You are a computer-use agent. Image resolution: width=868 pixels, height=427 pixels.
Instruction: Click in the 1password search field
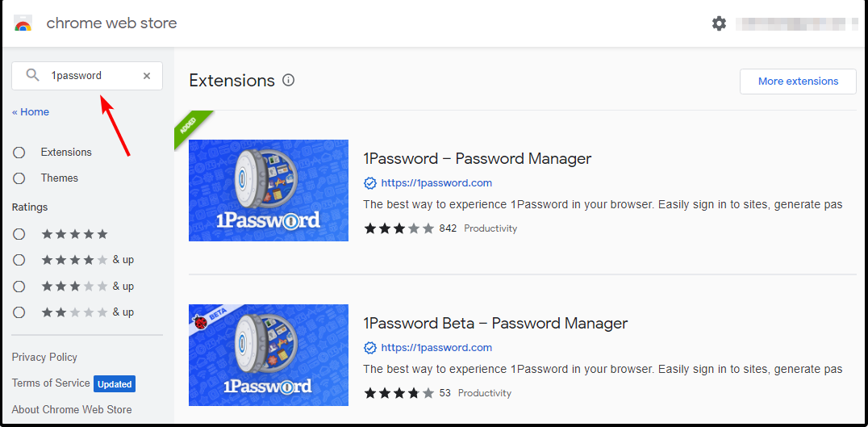tap(87, 76)
